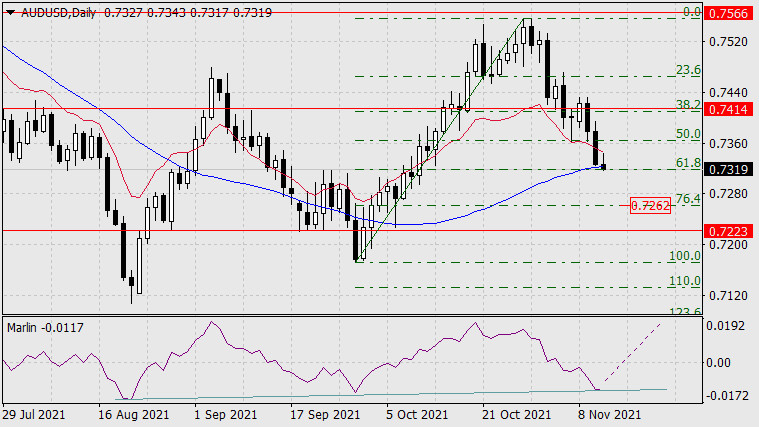
Task: Click the 0.0192 Marlin scale value
Action: [x=725, y=326]
